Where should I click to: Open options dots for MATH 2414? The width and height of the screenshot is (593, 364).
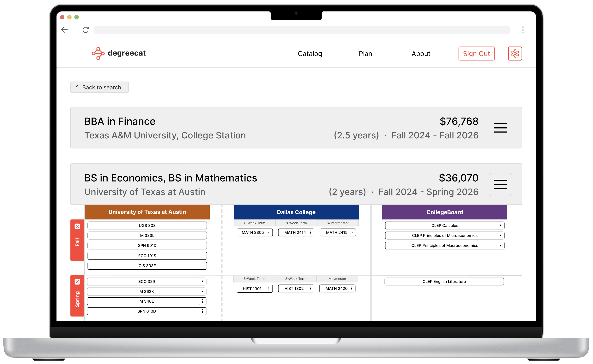click(311, 232)
